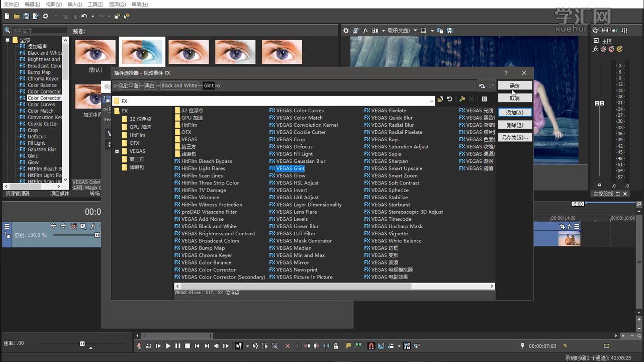Collapse the 全部 tree node in plugin list
The width and height of the screenshot is (644, 362).
[x=8, y=40]
